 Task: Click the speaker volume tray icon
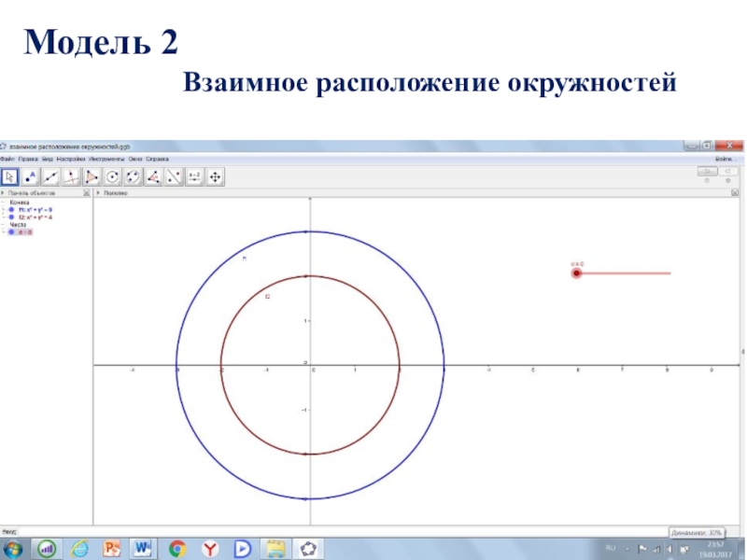point(669,549)
